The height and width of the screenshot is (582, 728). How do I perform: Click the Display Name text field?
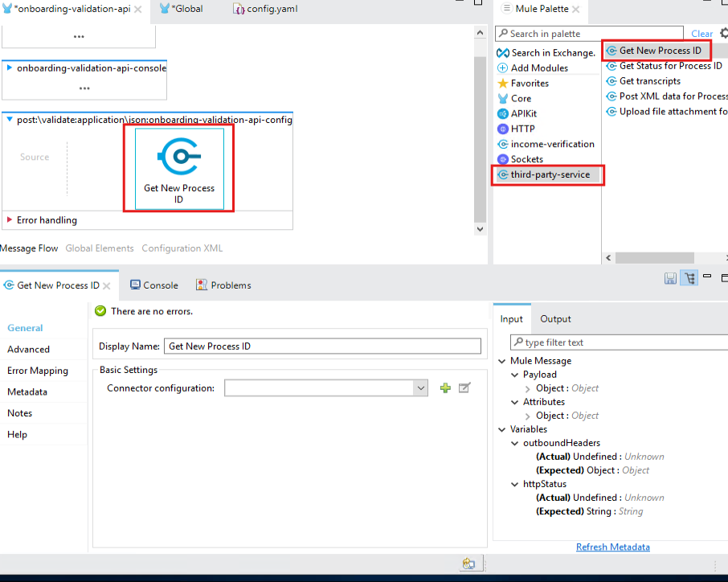point(321,346)
